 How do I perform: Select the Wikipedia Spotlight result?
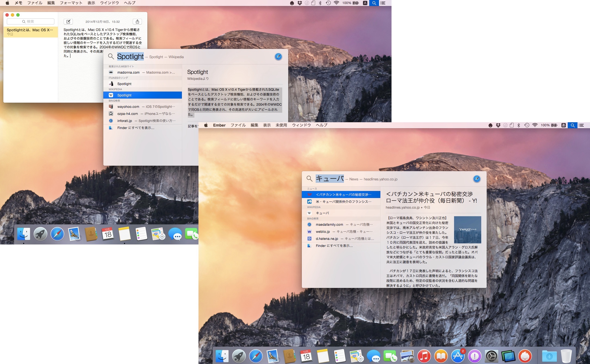pos(142,95)
